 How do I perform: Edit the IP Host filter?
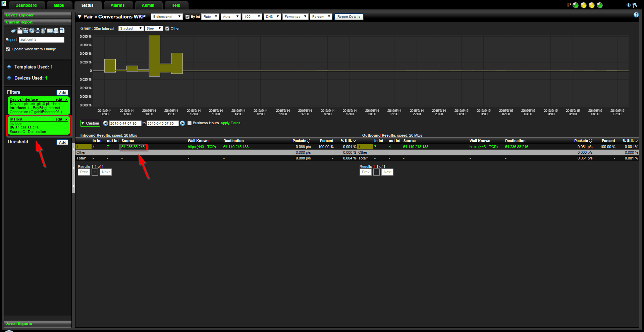click(59, 119)
